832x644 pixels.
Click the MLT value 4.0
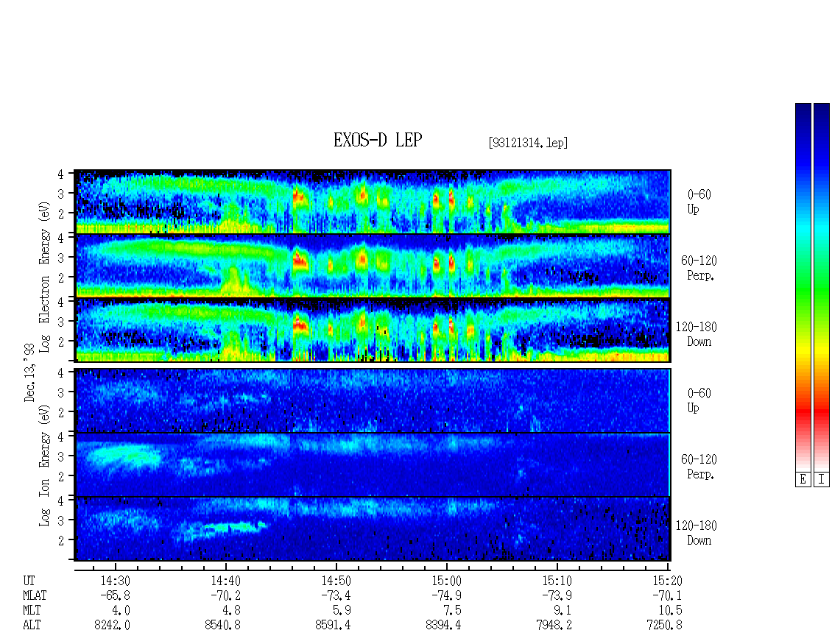pos(121,611)
